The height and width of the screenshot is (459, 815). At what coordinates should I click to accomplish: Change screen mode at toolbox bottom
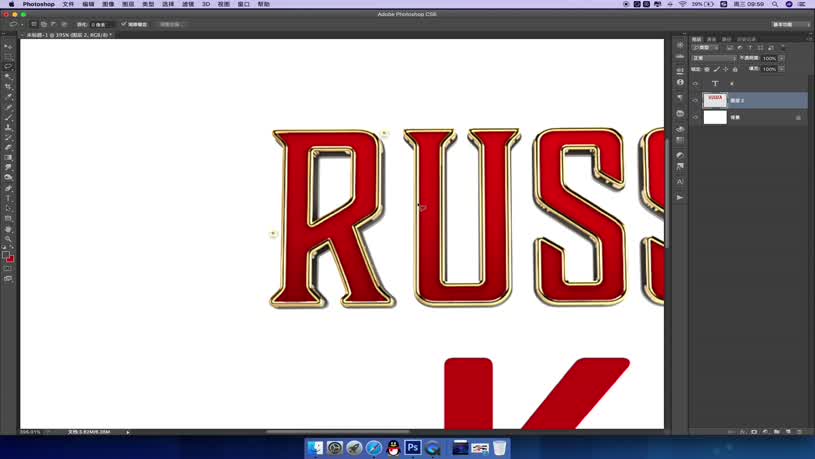coord(8,279)
